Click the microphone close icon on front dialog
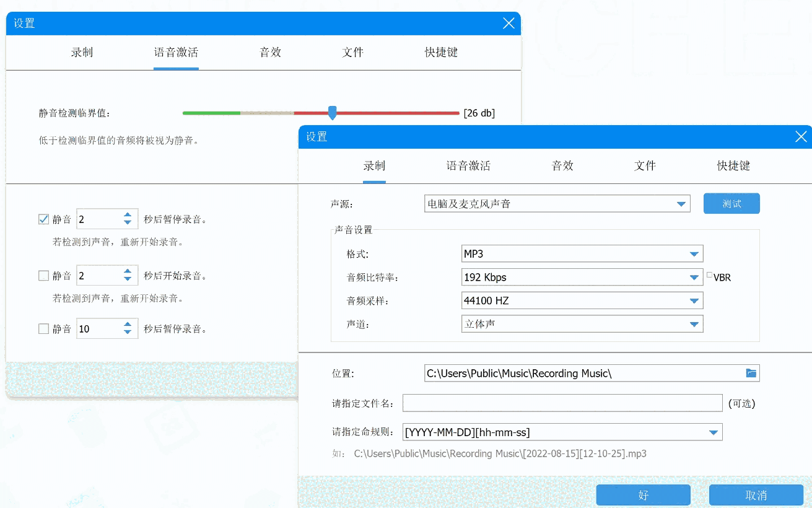Screen dimensions: 812x508 tap(801, 136)
